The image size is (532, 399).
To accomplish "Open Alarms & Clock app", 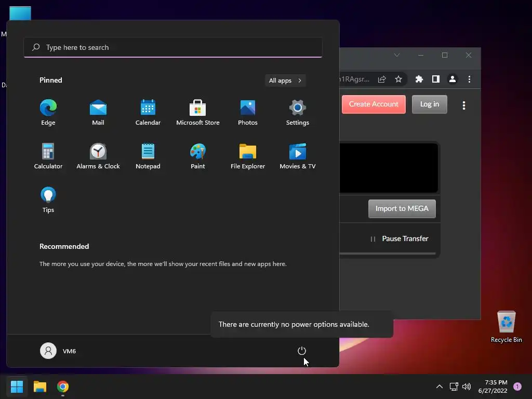I will [x=98, y=156].
